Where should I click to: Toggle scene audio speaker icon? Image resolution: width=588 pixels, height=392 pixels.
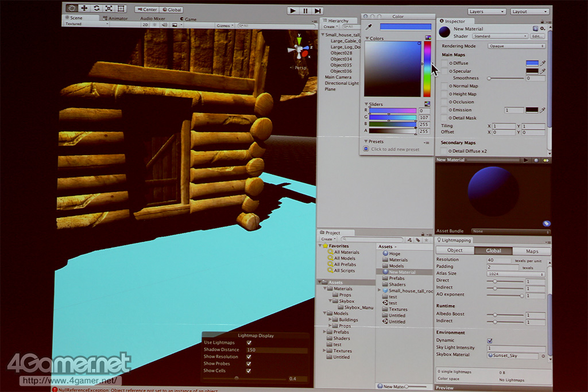click(164, 25)
